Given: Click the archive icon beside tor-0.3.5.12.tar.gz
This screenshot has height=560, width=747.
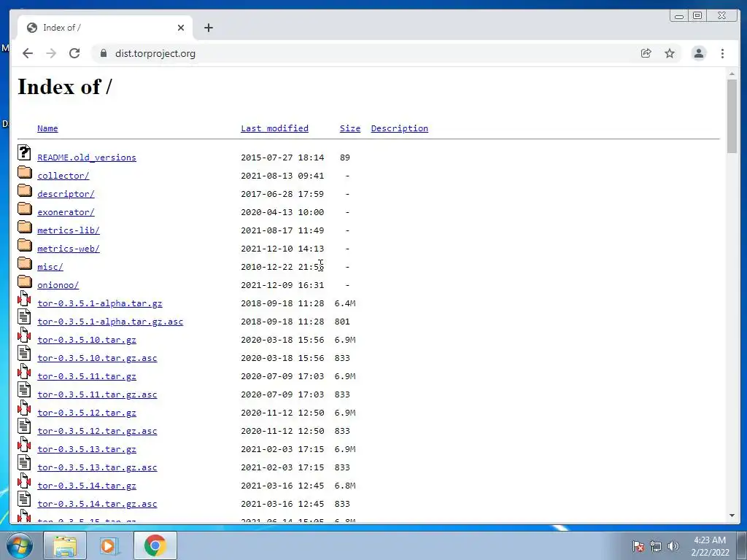Looking at the screenshot, I should [x=24, y=408].
